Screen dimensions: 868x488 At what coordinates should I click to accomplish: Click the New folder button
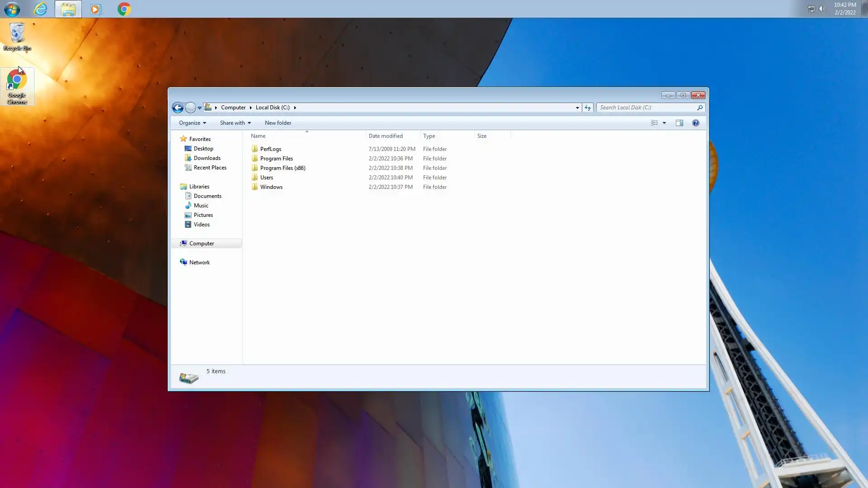pos(278,123)
